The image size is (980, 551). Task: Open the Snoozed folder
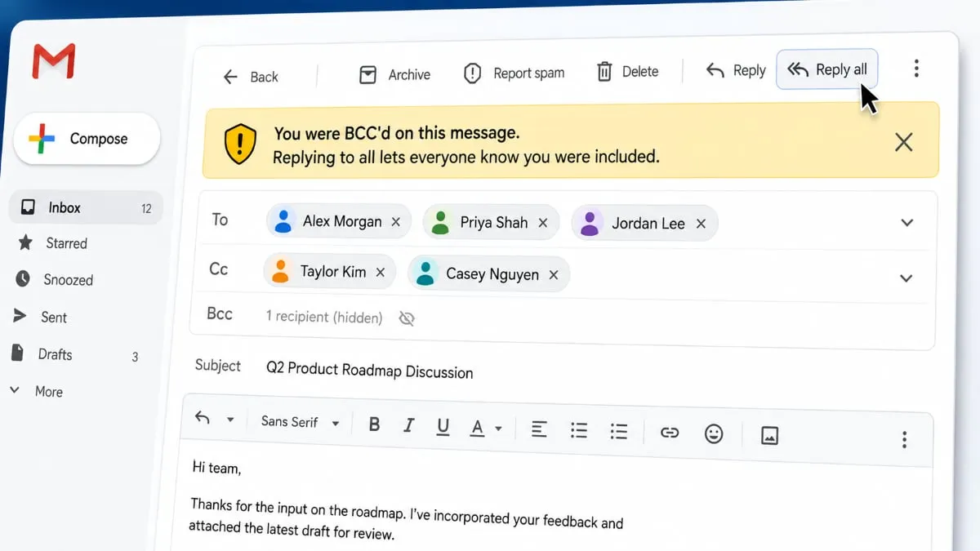[x=54, y=280]
